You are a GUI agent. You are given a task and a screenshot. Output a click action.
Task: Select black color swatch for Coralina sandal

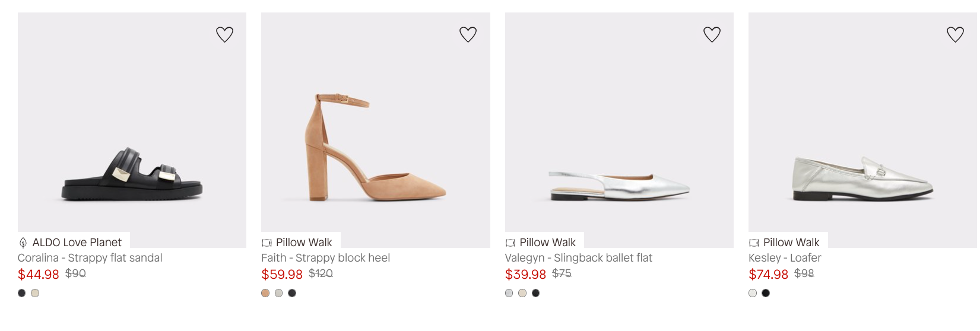22,293
